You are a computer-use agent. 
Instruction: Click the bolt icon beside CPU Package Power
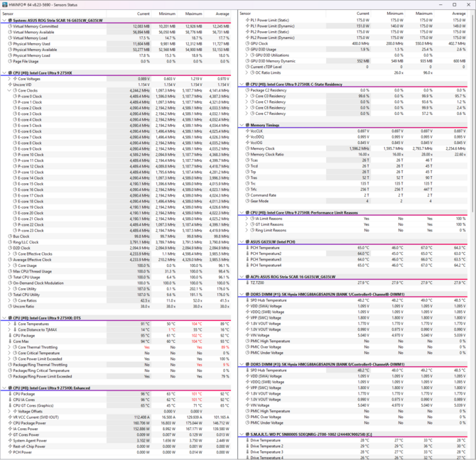point(10,423)
